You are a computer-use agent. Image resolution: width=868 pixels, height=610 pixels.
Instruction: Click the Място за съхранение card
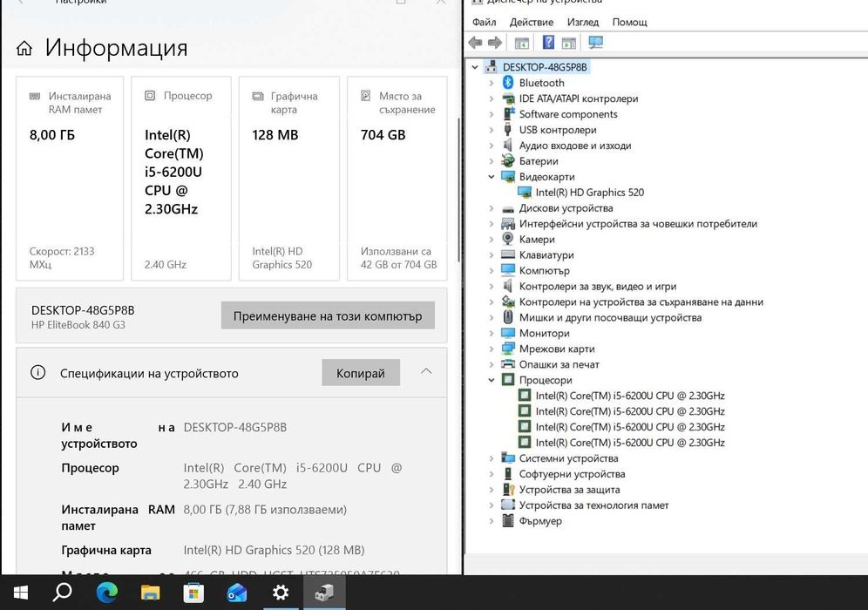[x=397, y=179]
